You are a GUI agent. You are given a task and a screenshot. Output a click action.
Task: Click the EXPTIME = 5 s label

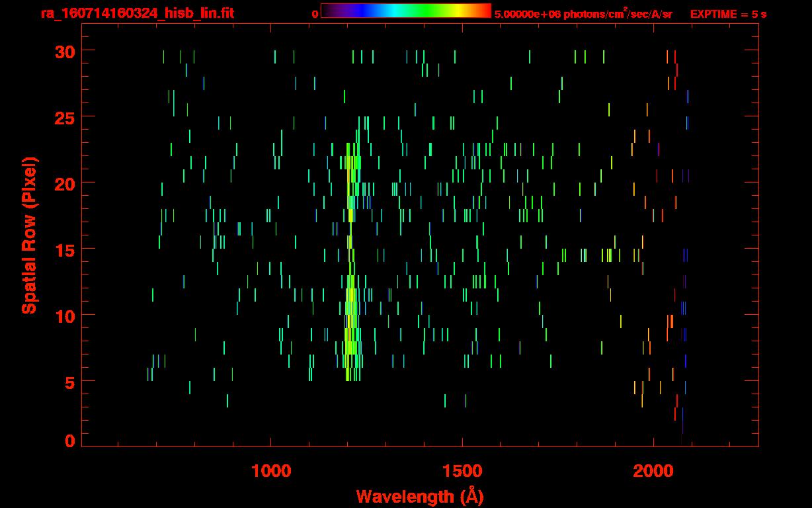coord(728,14)
